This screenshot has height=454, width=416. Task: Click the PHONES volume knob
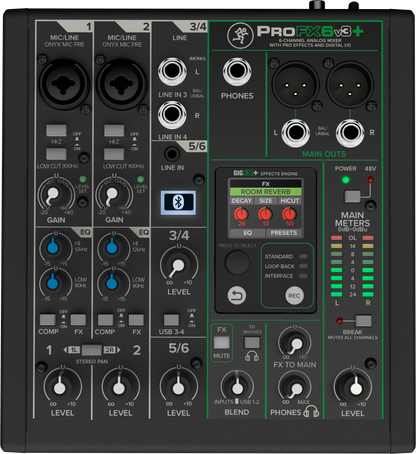coord(295,388)
